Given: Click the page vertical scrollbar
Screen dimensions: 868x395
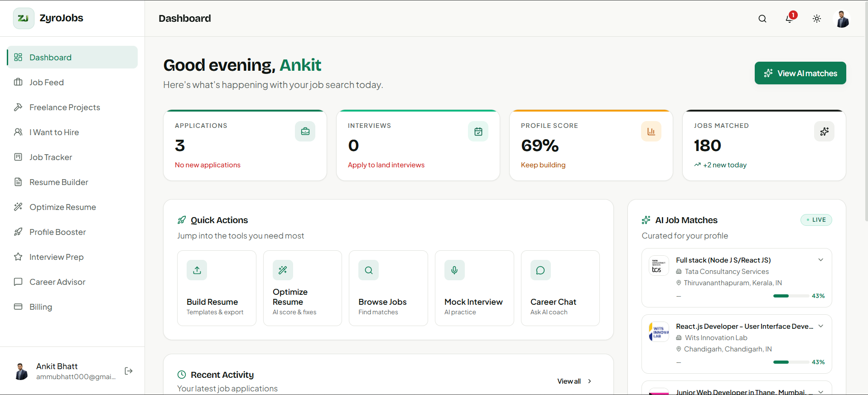Looking at the screenshot, I should click(866, 111).
